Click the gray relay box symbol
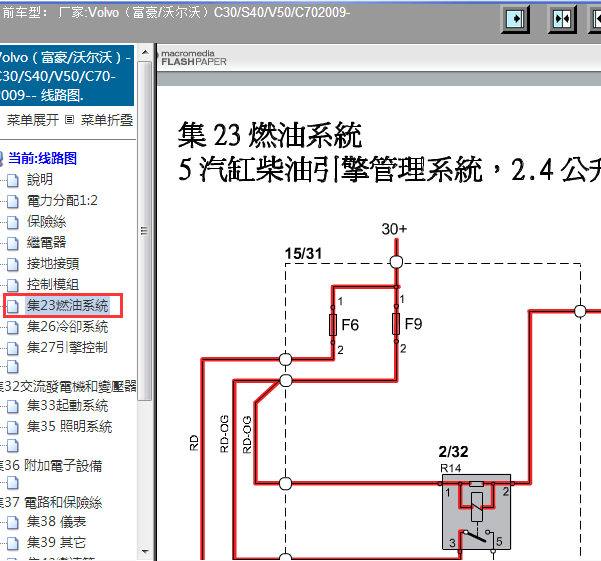 point(476,512)
